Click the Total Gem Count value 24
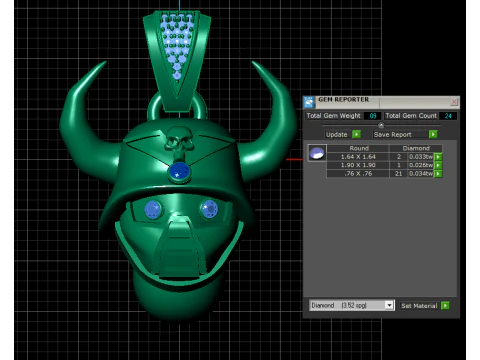 [x=448, y=116]
